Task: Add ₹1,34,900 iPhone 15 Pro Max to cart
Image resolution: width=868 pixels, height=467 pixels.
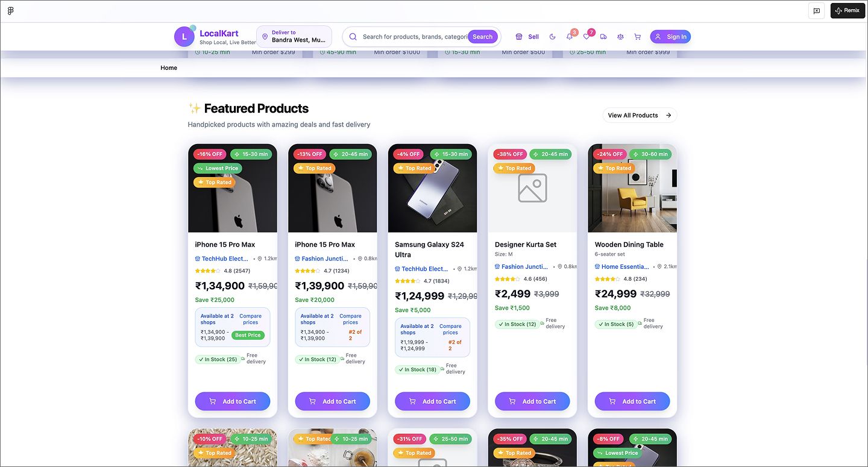Action: (233, 401)
